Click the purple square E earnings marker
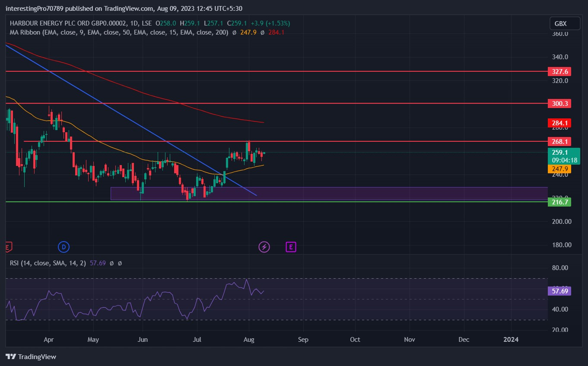Image resolution: width=588 pixels, height=366 pixels. (x=291, y=247)
